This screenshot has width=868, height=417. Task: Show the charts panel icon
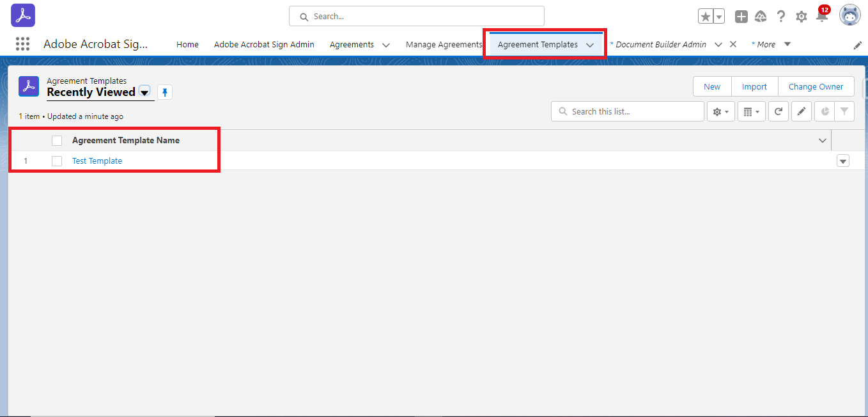pyautogui.click(x=825, y=111)
